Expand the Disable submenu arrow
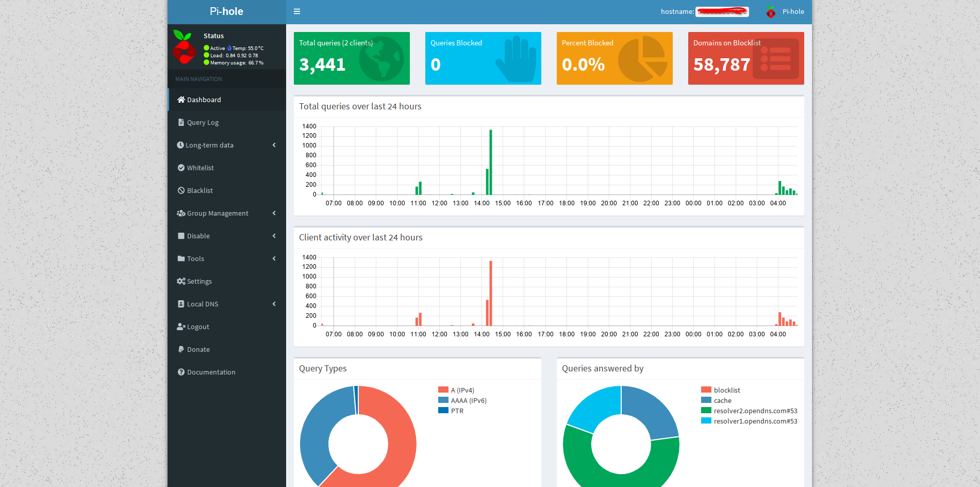This screenshot has height=487, width=980. click(x=274, y=236)
